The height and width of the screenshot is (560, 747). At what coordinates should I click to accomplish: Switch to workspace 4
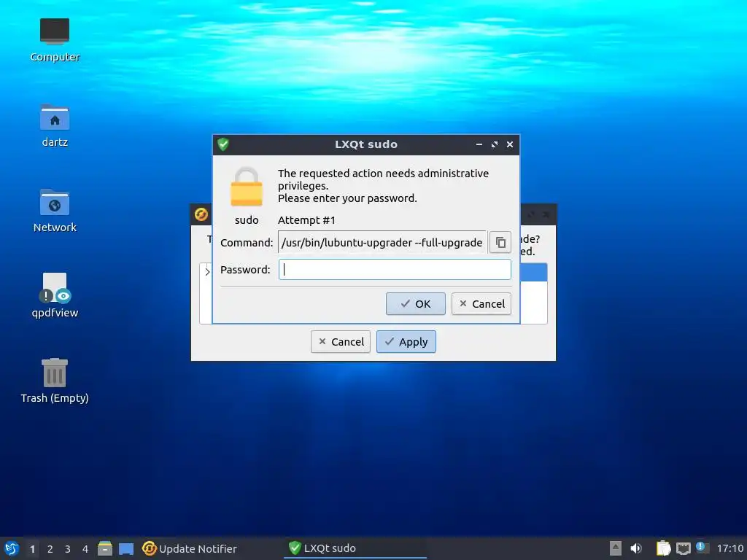point(85,549)
